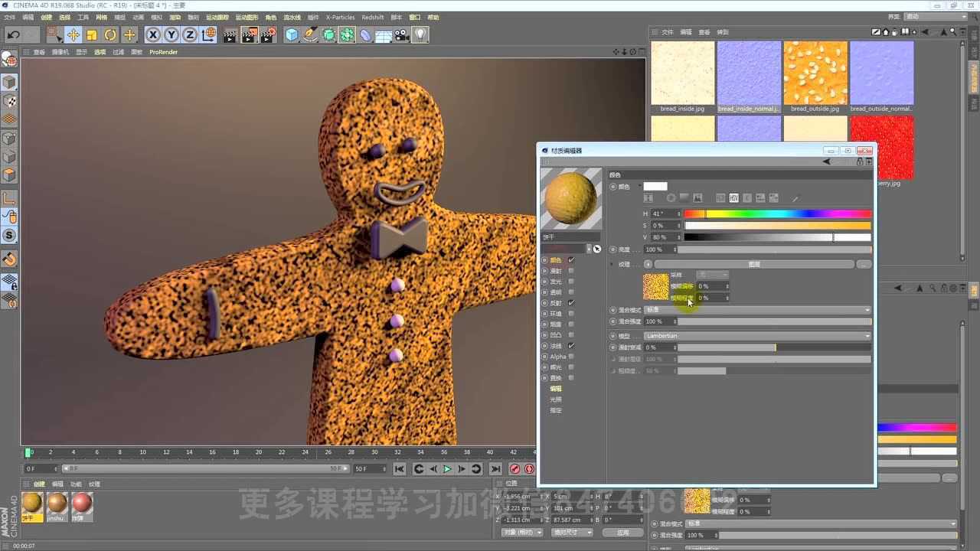The image size is (980, 551).
Task: Select the Move tool
Action: 73,34
